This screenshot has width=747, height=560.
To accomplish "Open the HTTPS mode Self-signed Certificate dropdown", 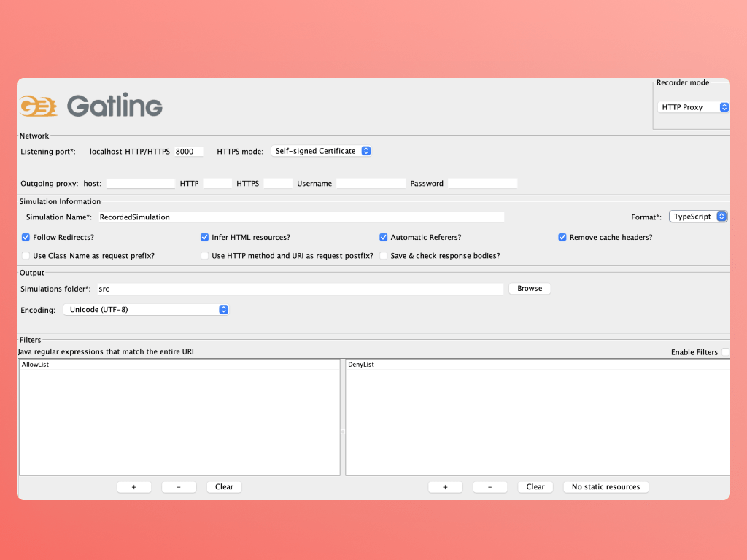I will coord(321,151).
